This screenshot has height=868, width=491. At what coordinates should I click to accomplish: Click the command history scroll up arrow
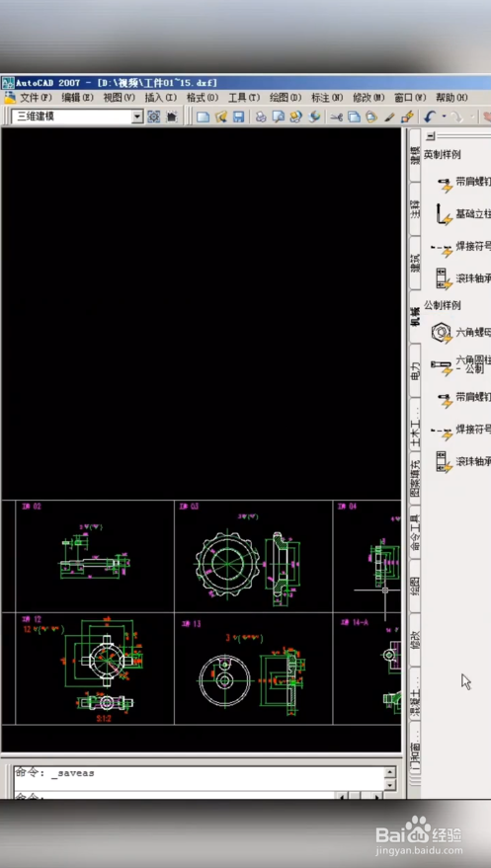pyautogui.click(x=390, y=772)
